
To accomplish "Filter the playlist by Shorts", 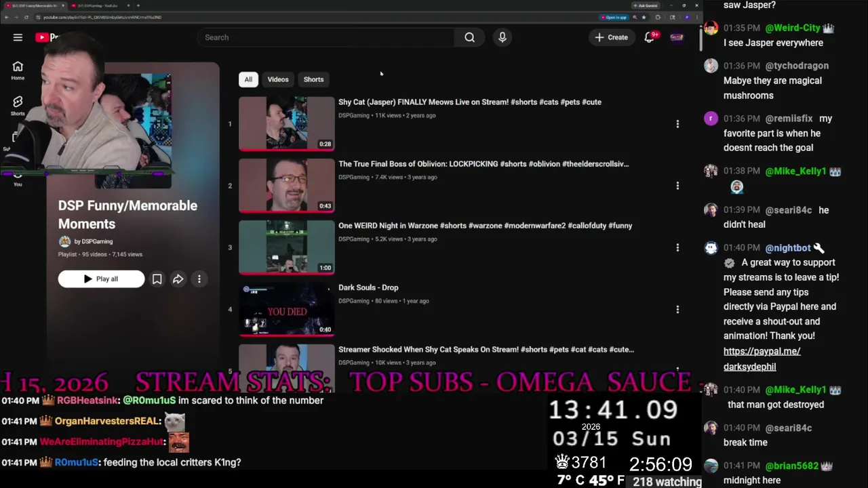I will (313, 79).
